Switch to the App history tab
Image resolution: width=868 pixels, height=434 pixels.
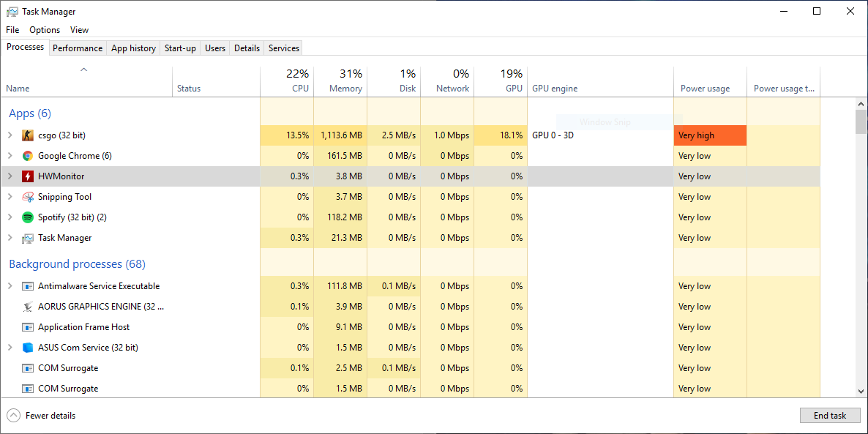pyautogui.click(x=133, y=48)
